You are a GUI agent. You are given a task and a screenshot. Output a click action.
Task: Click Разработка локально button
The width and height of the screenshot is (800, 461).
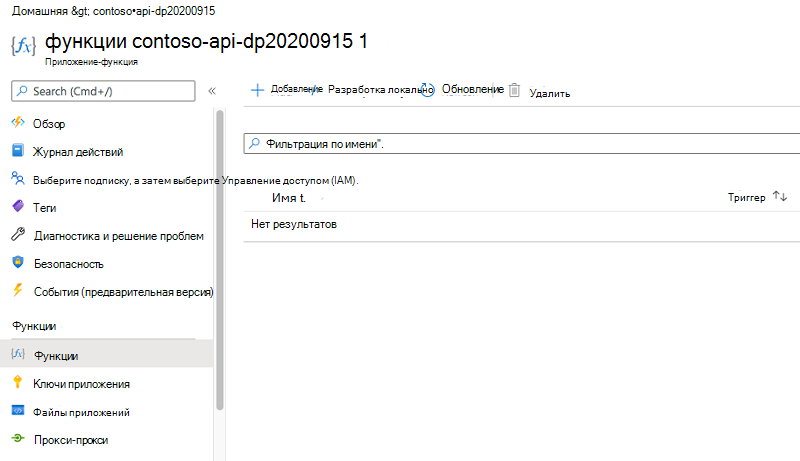pyautogui.click(x=379, y=90)
